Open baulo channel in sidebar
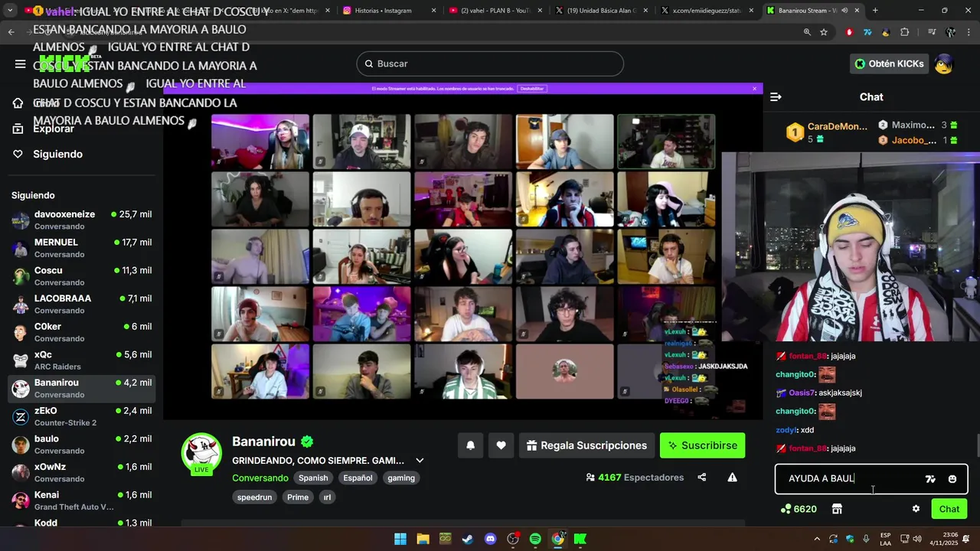 pyautogui.click(x=83, y=445)
